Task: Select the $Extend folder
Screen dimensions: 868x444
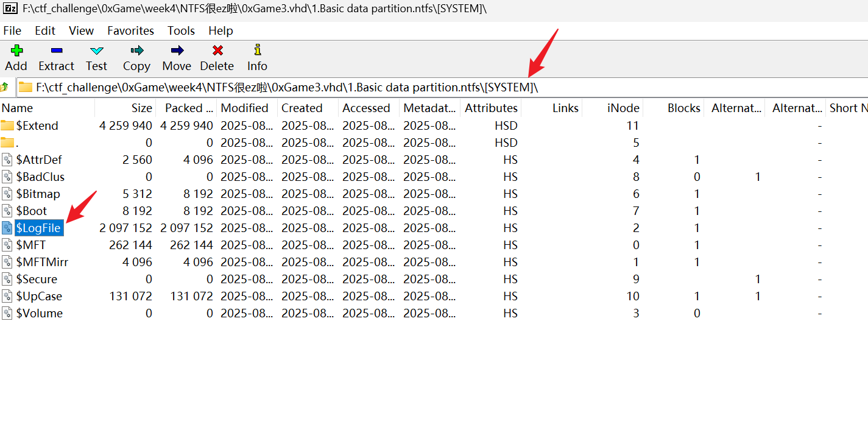Action: pyautogui.click(x=37, y=125)
